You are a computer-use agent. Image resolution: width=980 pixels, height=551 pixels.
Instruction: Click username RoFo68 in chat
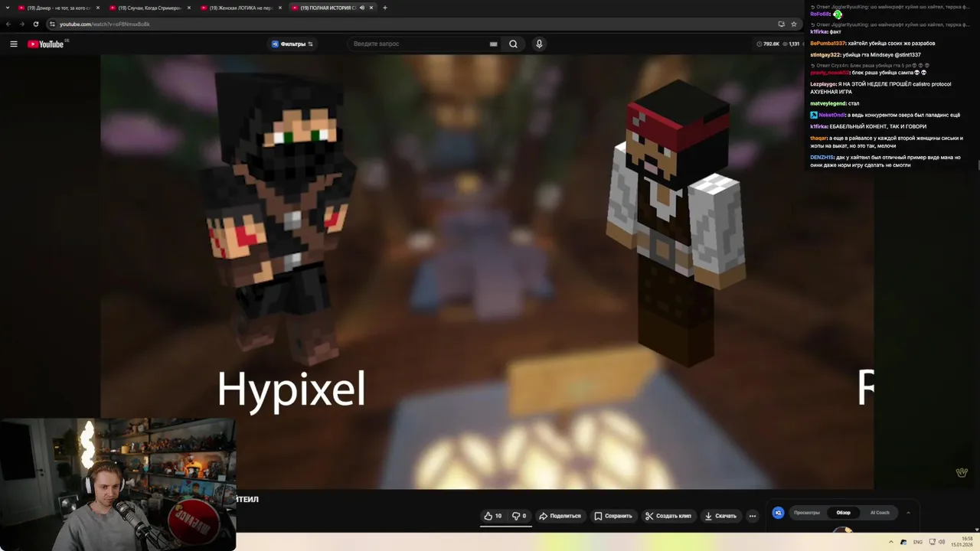tap(820, 15)
